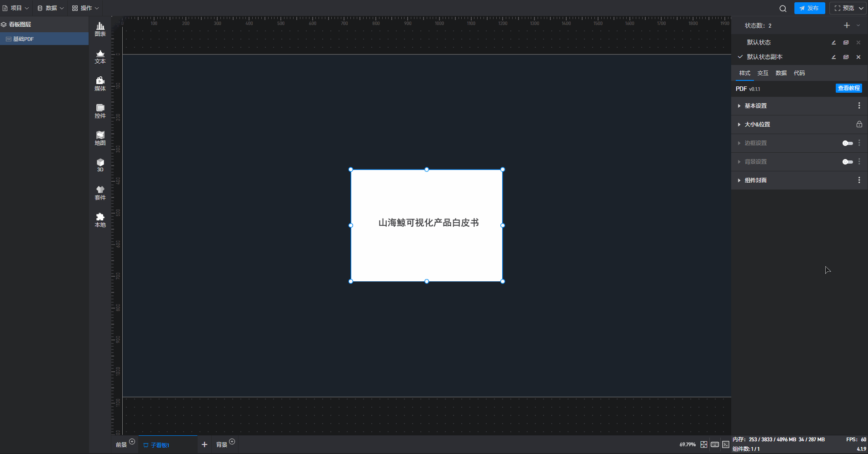
Task: Add a new foreground layer with plus-circle
Action: [x=132, y=441]
